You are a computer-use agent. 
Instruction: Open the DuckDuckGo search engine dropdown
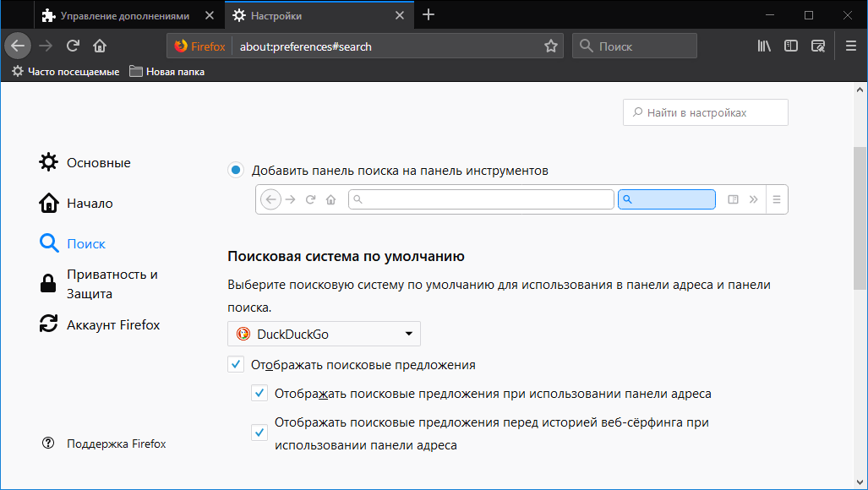point(324,334)
